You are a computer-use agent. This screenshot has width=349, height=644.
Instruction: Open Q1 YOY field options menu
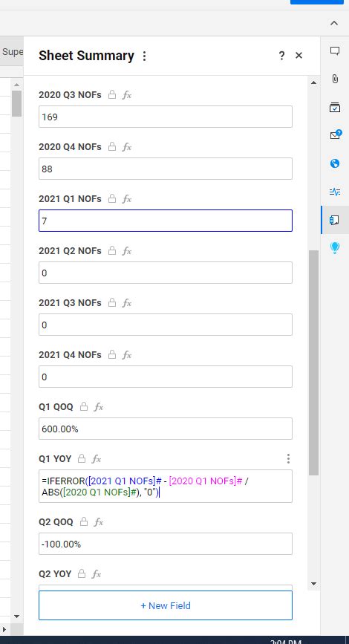coord(288,459)
